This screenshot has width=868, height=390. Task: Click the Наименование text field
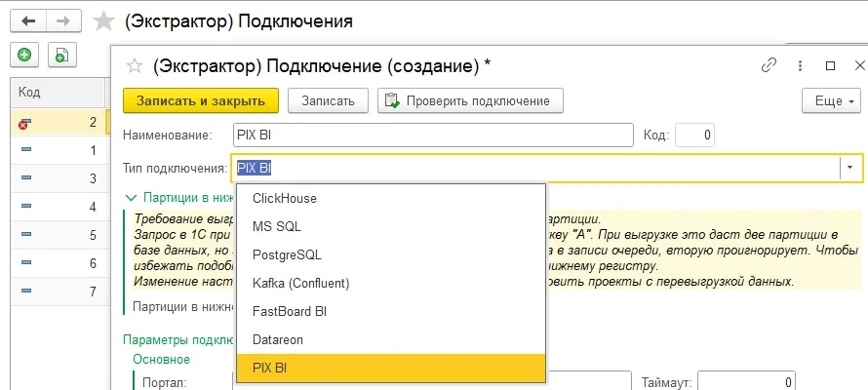430,135
